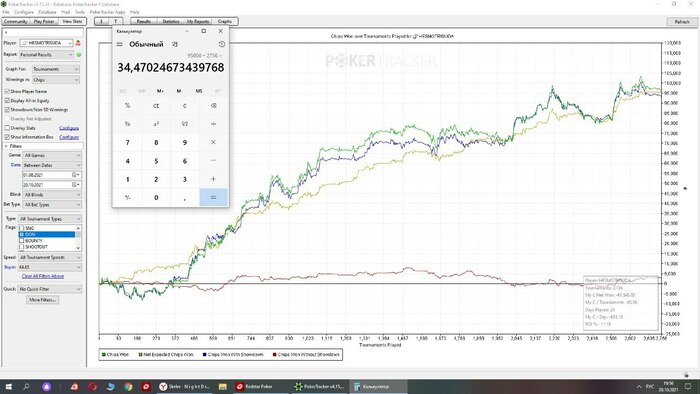Screen dimensions: 700x394
Task: Toggle Overlay Stats checkbox
Action: click(x=7, y=128)
